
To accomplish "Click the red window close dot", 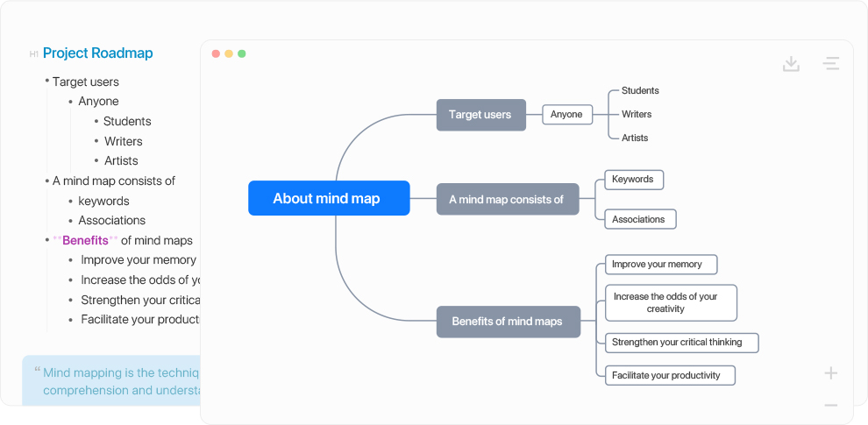I will click(x=216, y=53).
